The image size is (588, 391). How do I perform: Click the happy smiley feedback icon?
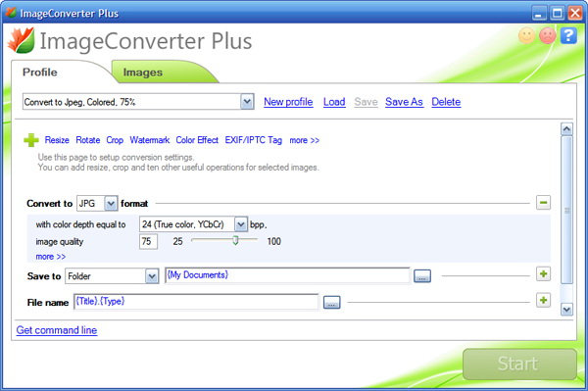(x=526, y=36)
